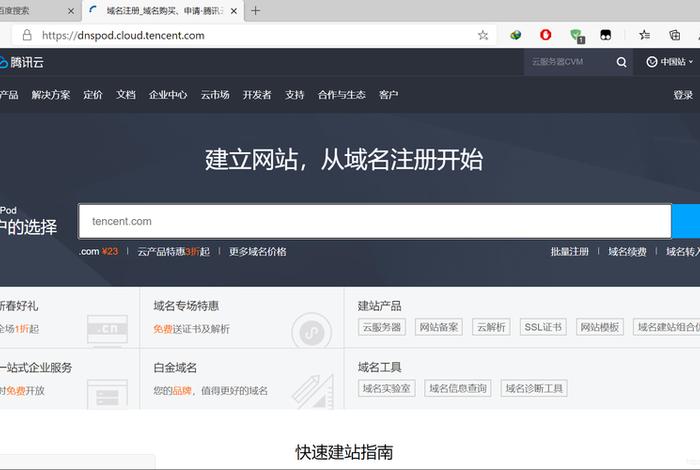Click the 域名续费 link
Screen dimensions: 700x470
point(627,252)
